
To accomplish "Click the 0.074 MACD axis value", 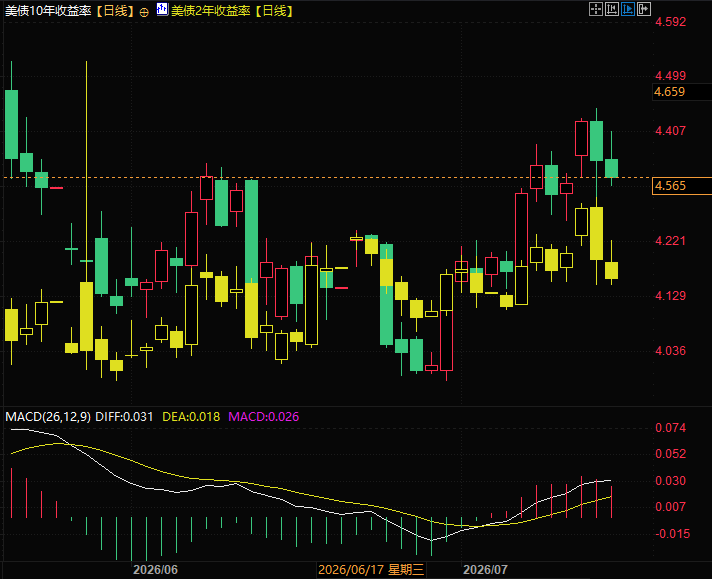I will tap(670, 427).
